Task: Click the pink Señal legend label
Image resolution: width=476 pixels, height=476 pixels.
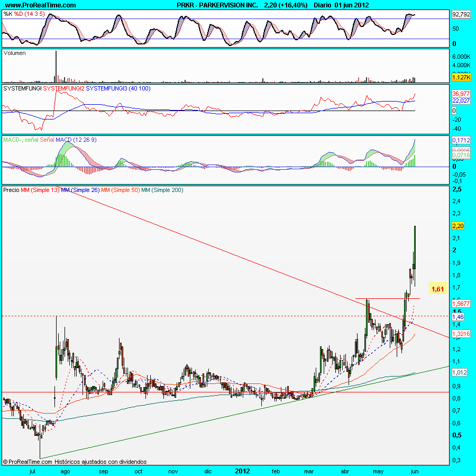Action: coord(47,140)
